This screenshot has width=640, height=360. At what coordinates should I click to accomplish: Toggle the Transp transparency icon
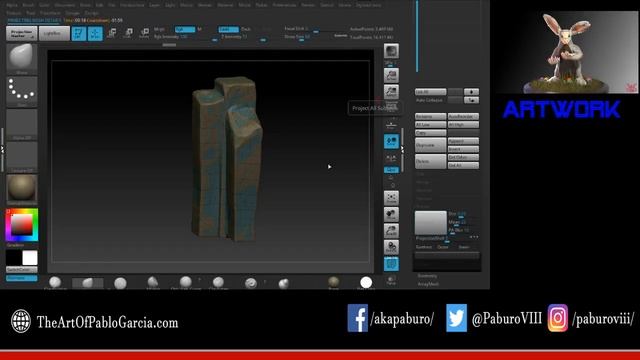click(391, 280)
